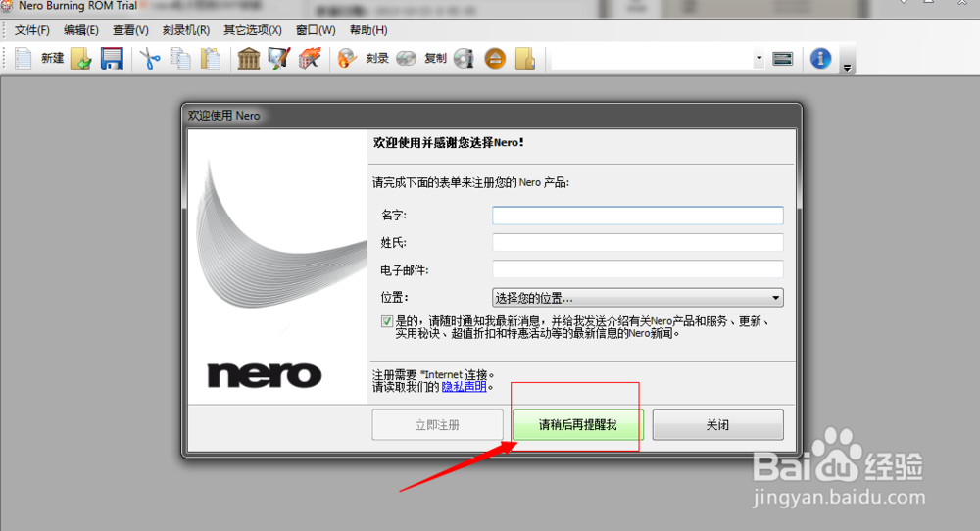Viewport: 980px width, 531px height.
Task: Open the 隐私声明 link
Action: coord(464,387)
